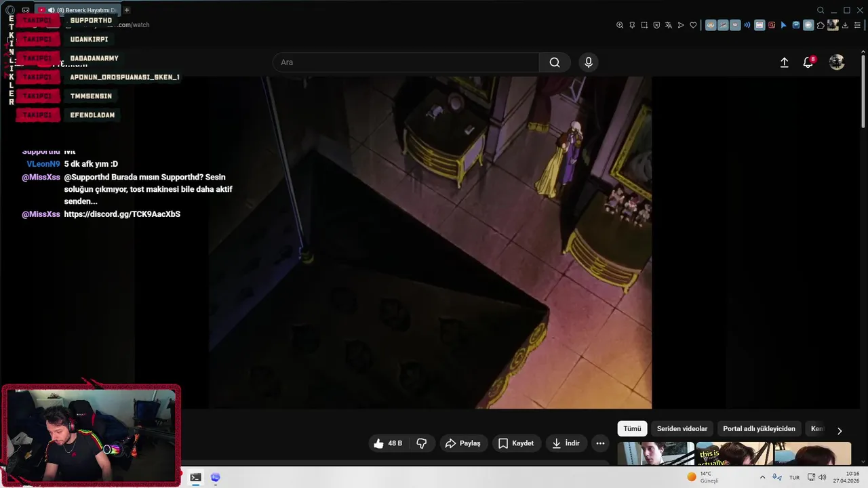This screenshot has height=488, width=868.
Task: Click the scrollbar down arrow
Action: [x=863, y=462]
